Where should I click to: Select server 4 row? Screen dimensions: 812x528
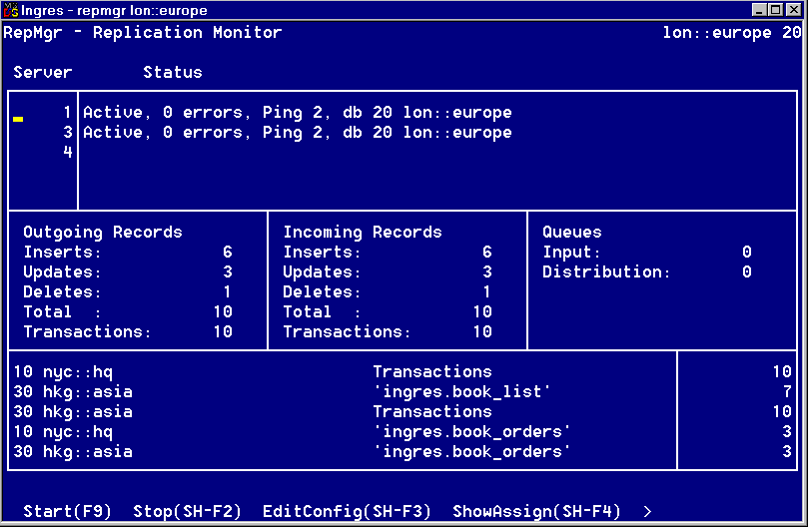click(68, 153)
